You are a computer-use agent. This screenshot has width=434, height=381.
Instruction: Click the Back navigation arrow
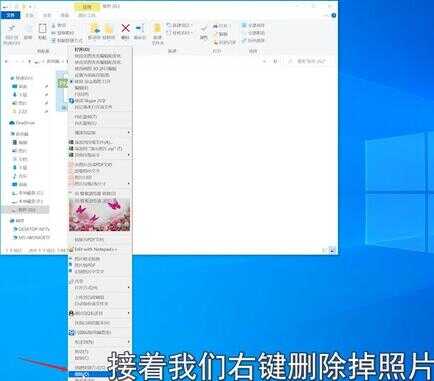pos(7,61)
